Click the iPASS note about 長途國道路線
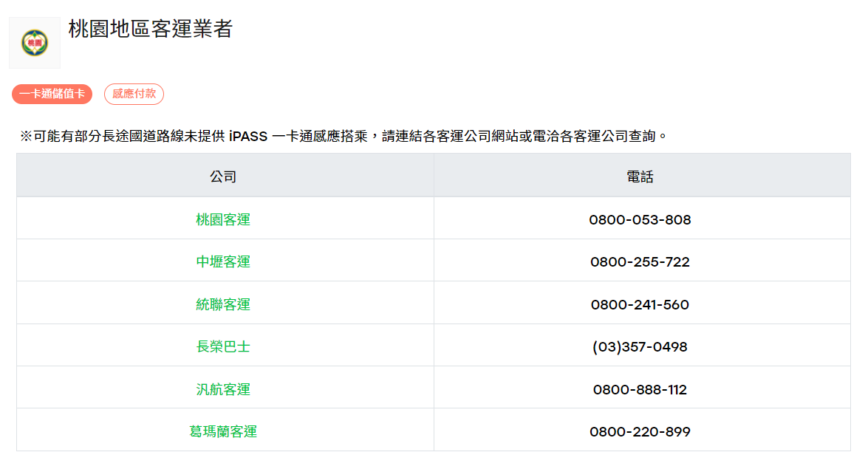 tap(344, 136)
